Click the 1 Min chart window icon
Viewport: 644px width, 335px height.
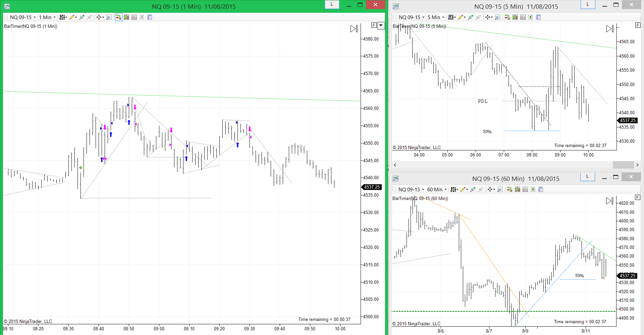(x=7, y=6)
